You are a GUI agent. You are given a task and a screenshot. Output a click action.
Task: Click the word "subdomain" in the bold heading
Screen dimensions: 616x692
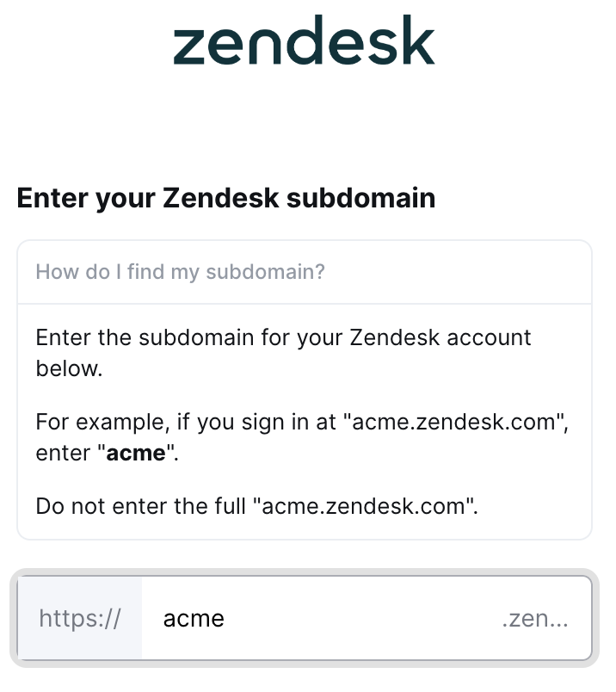[x=361, y=199]
